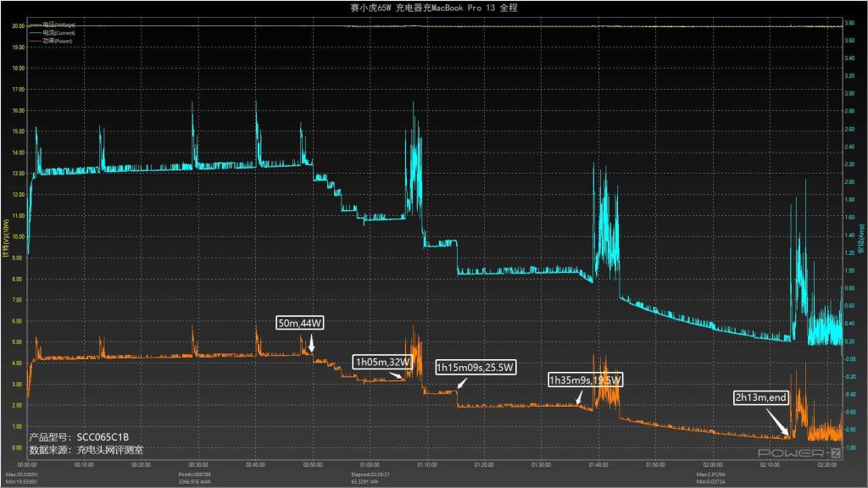Click the Min:19.9388V voltage reading

click(x=21, y=481)
